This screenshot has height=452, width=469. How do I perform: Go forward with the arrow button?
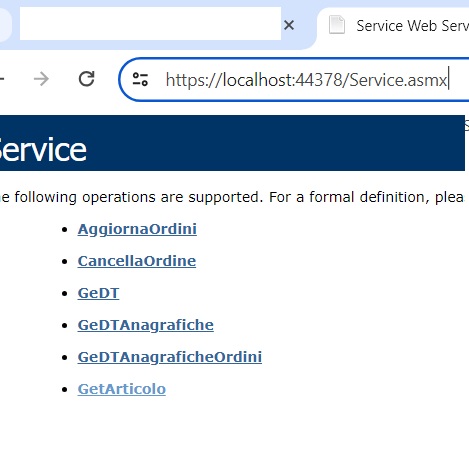(41, 79)
